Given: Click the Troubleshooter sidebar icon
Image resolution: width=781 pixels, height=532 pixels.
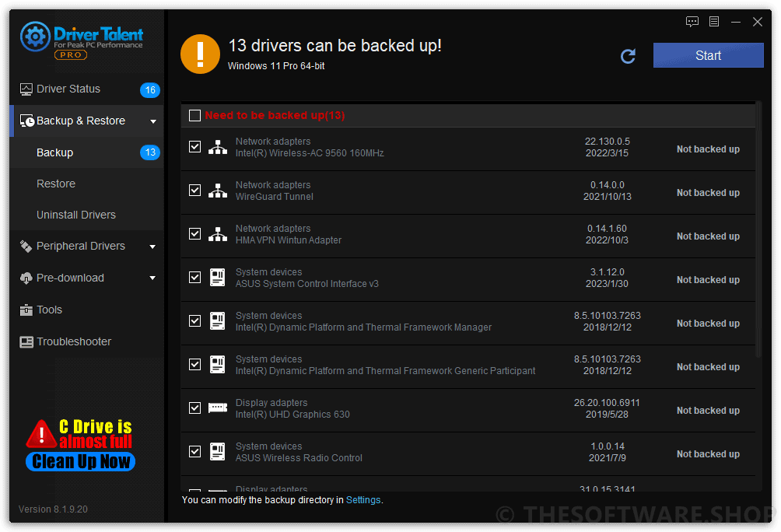Looking at the screenshot, I should [x=26, y=341].
